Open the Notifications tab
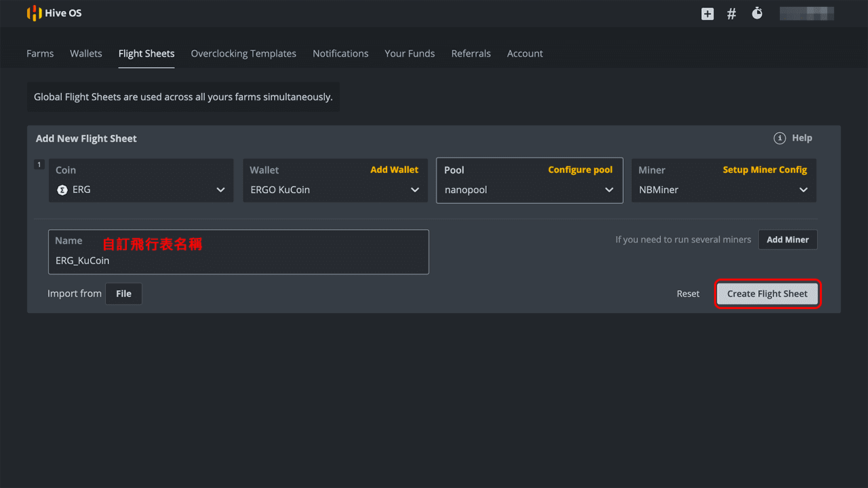This screenshot has width=868, height=488. click(340, 54)
